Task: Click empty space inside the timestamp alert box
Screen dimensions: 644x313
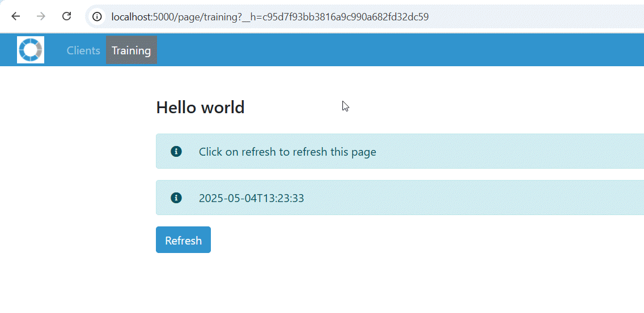Action: point(482,198)
